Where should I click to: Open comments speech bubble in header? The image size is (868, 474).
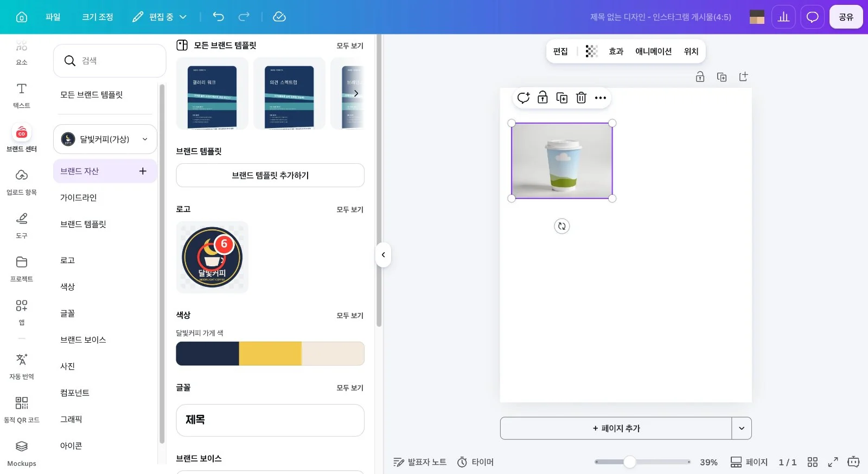812,17
